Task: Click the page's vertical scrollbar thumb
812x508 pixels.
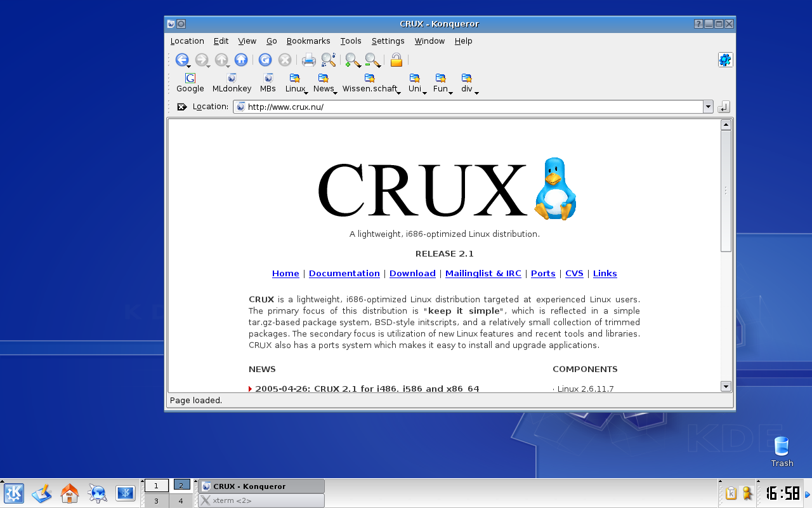Action: (726, 190)
